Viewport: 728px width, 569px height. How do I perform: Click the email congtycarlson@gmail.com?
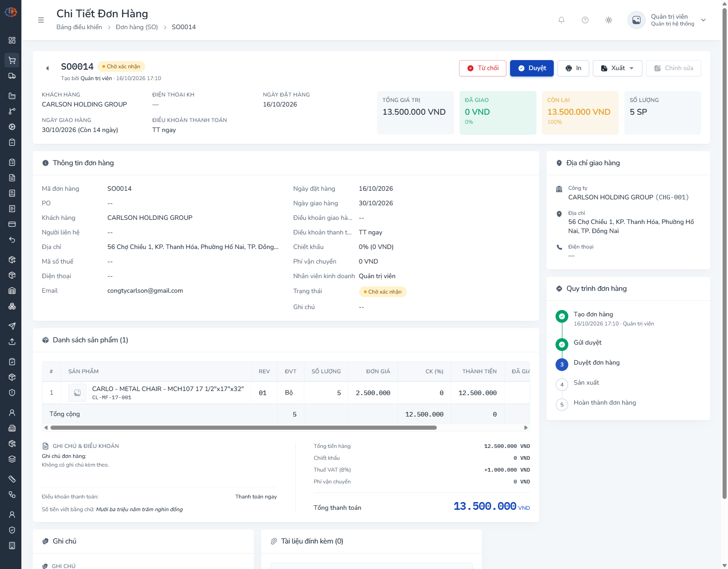[145, 291]
